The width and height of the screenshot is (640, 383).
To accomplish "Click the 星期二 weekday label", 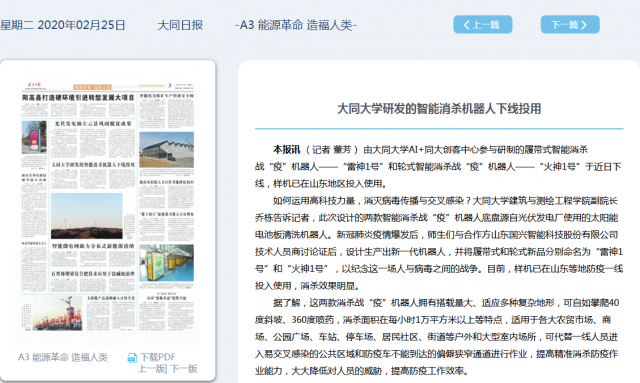I will (17, 25).
